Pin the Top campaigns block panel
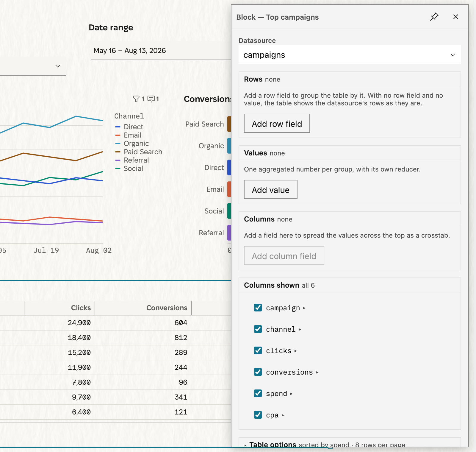Image resolution: width=476 pixels, height=452 pixels. coord(434,17)
